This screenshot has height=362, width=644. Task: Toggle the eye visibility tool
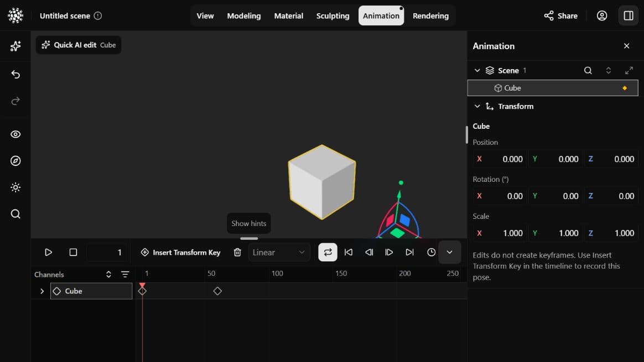(x=15, y=134)
